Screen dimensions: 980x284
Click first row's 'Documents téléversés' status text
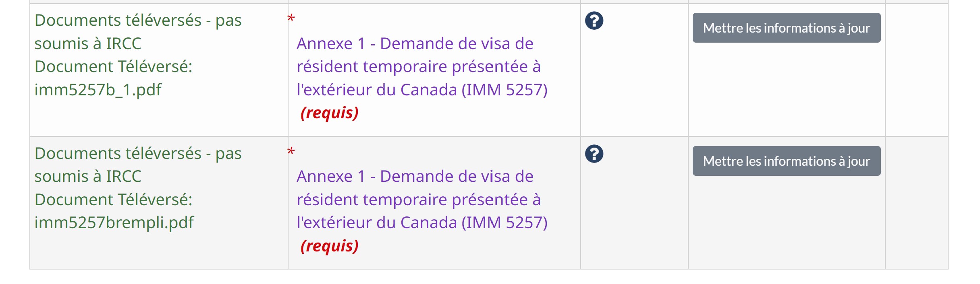[138, 32]
